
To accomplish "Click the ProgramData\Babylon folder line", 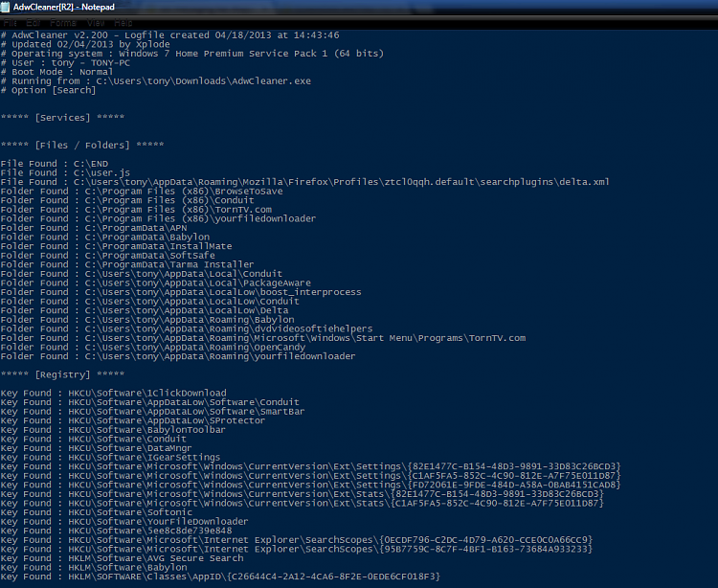I will [105, 237].
